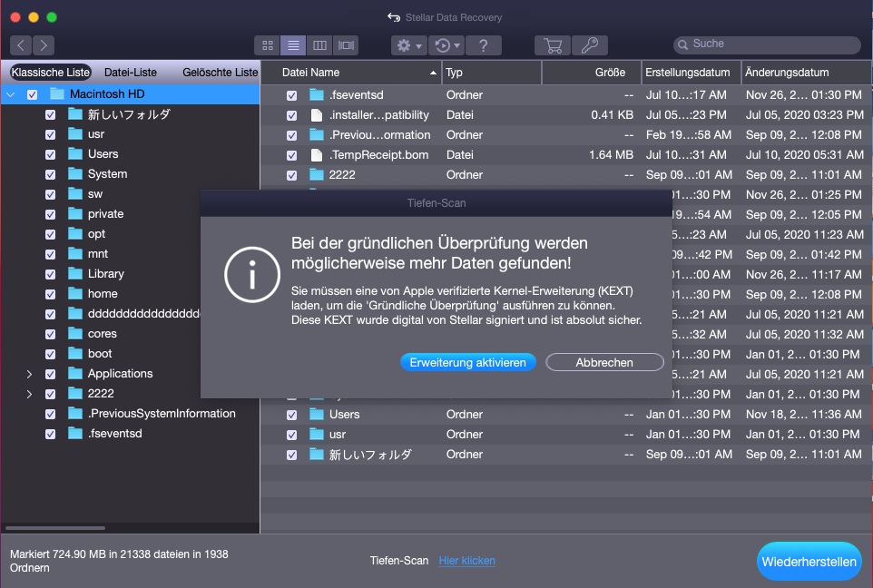Image resolution: width=873 pixels, height=588 pixels.
Task: Select .PreviousSystemInformation in the tree
Action: 162,414
